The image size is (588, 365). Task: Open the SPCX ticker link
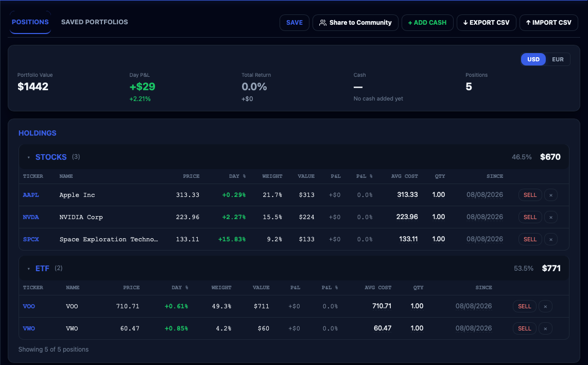(31, 239)
